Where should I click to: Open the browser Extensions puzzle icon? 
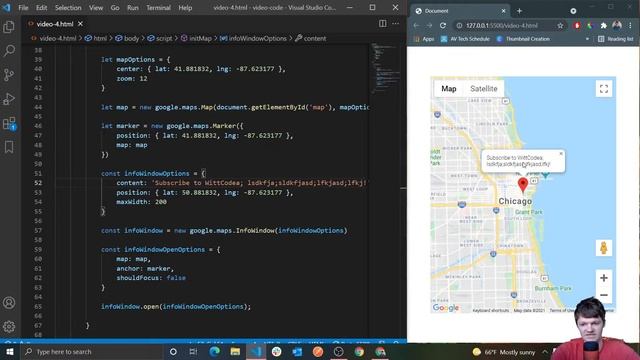[x=604, y=25]
